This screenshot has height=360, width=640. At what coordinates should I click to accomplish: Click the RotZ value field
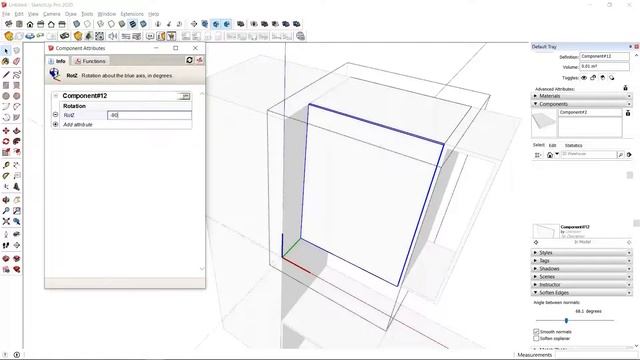[149, 115]
